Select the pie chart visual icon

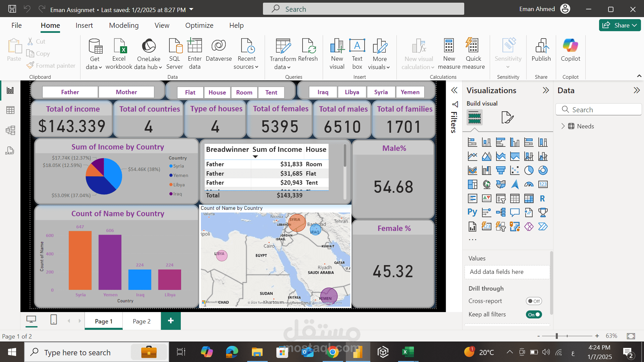click(529, 170)
